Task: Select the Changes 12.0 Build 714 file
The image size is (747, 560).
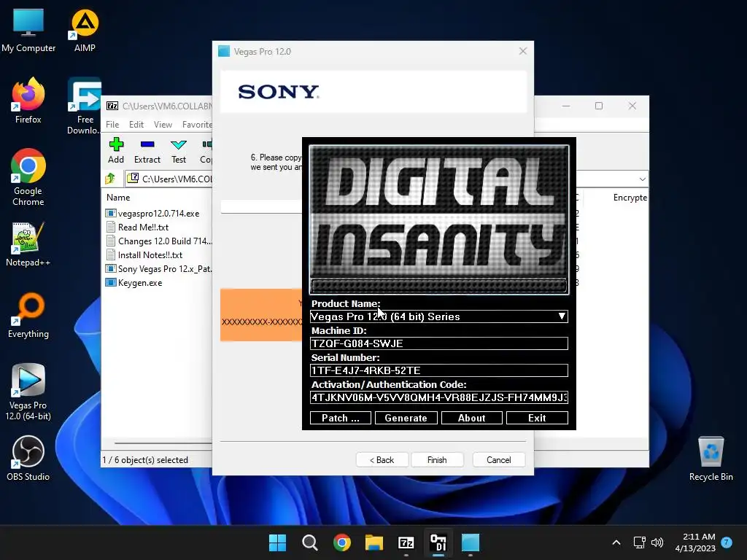Action: tap(158, 241)
